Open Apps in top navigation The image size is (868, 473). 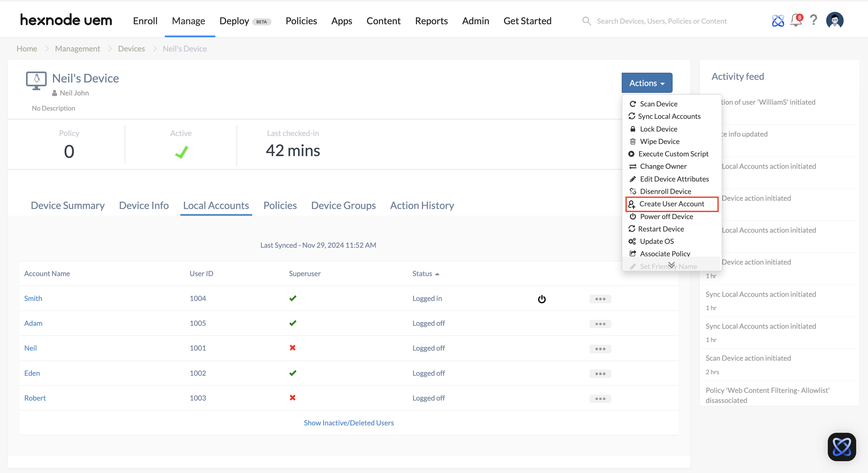point(341,21)
